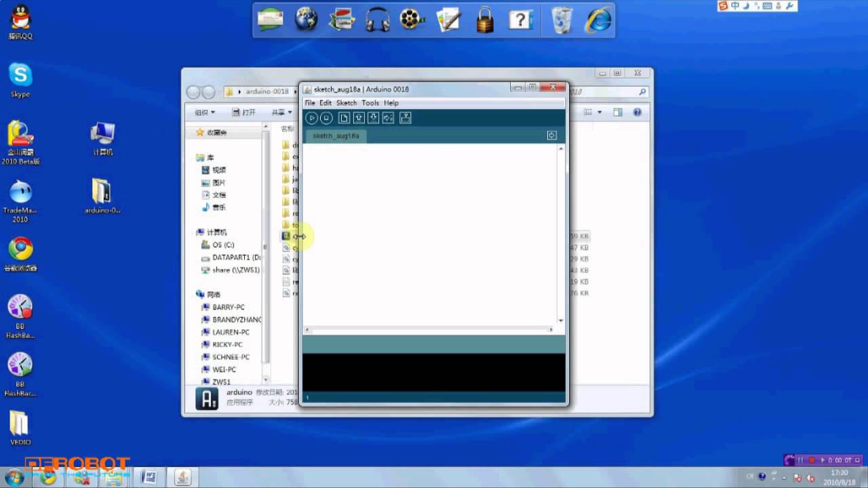Click the 谷歌浏览器 Chrome desktop icon
Viewport: 868px width, 488px height.
20,254
